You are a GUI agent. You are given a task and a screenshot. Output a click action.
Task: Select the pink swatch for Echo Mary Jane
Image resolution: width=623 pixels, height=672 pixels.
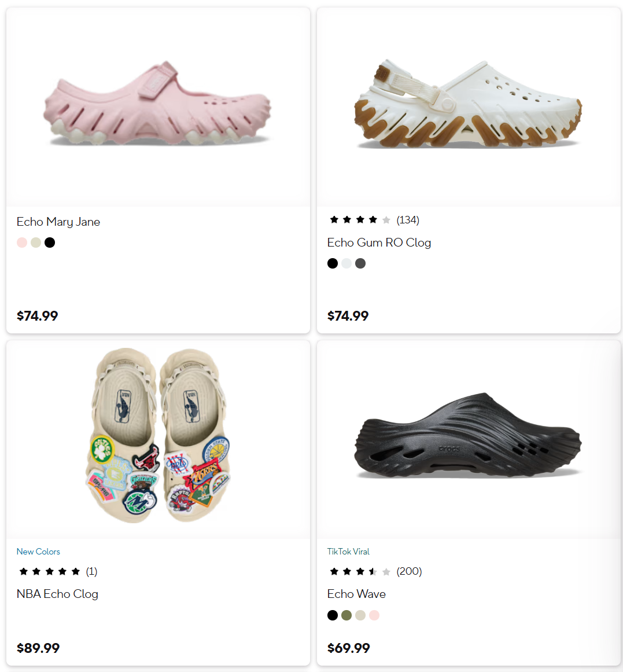click(22, 243)
